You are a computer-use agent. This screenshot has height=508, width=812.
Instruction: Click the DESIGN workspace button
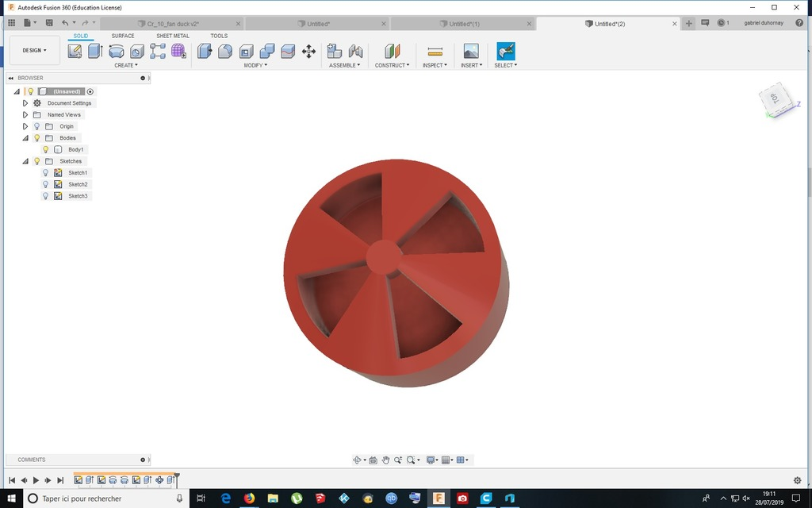[x=33, y=49]
